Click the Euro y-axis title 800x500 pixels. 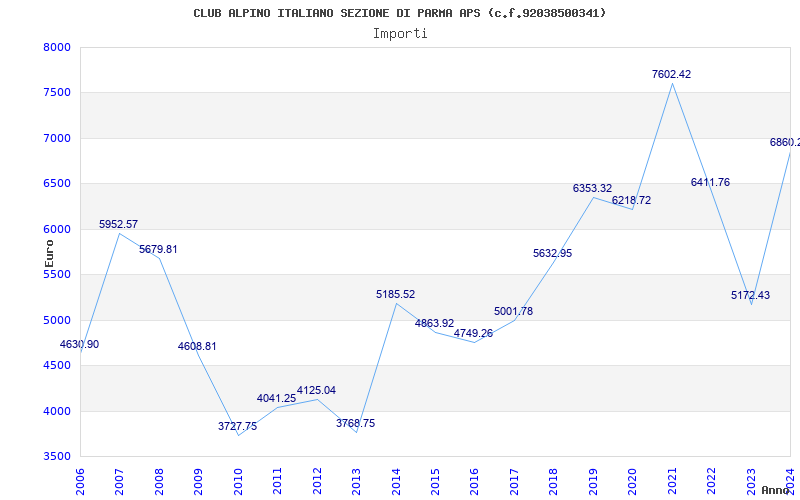pos(49,254)
